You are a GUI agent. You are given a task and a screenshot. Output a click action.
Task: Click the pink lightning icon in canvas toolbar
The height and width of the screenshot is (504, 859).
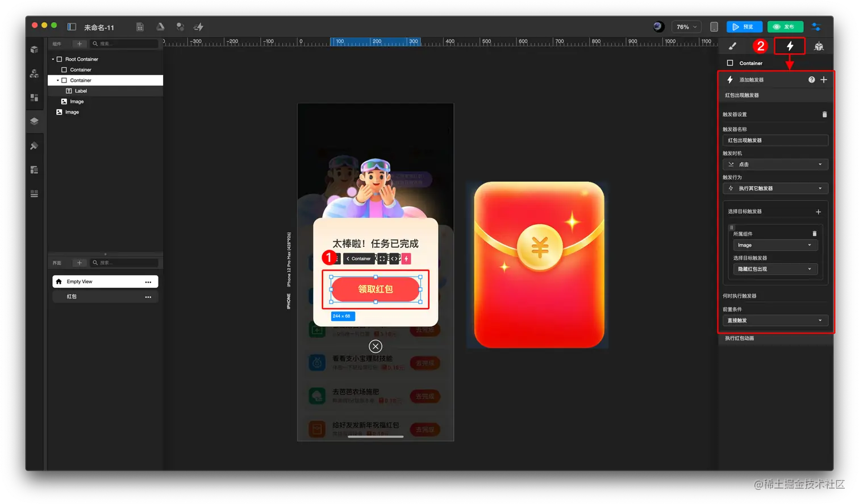point(406,259)
